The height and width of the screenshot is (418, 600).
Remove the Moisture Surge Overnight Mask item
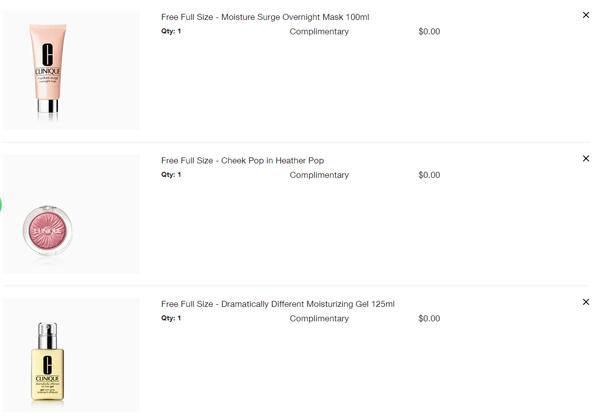point(585,15)
